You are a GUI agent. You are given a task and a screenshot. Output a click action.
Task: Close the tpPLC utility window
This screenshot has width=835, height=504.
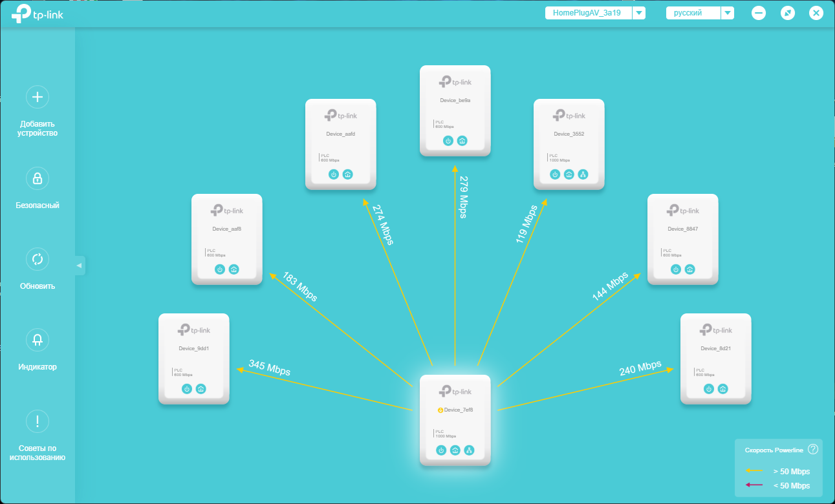[816, 13]
